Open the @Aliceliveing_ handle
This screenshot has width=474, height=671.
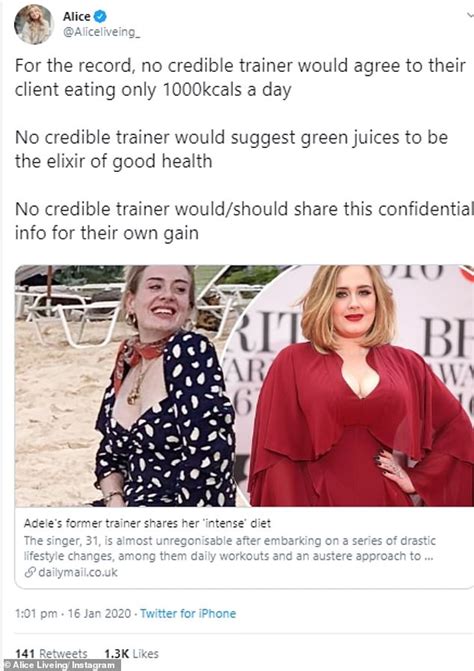coord(101,33)
